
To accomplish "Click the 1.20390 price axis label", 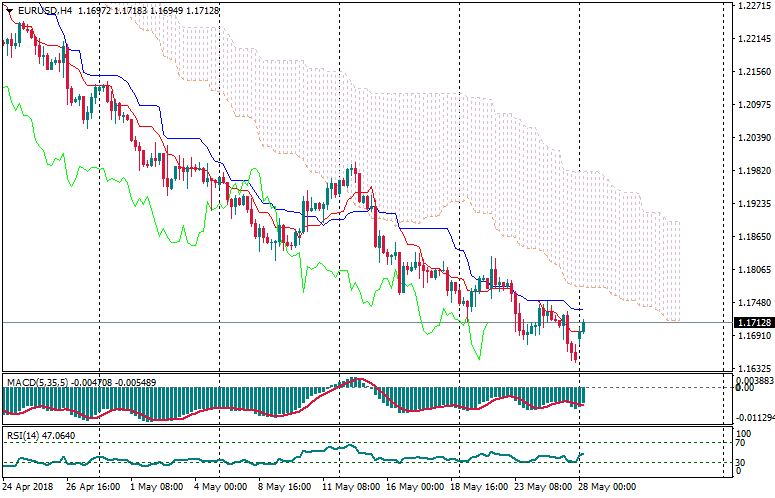I will [751, 137].
